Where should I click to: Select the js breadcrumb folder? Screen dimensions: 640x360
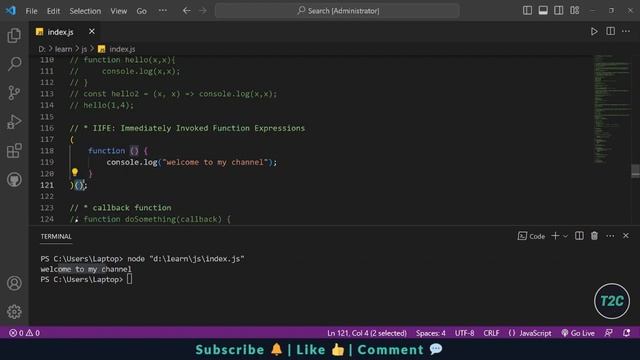pyautogui.click(x=84, y=49)
